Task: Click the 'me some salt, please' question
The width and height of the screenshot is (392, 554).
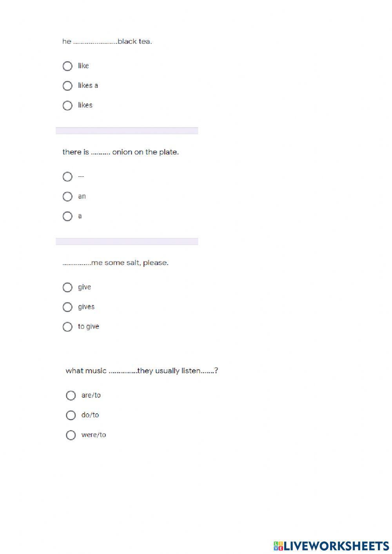Action: tap(115, 263)
